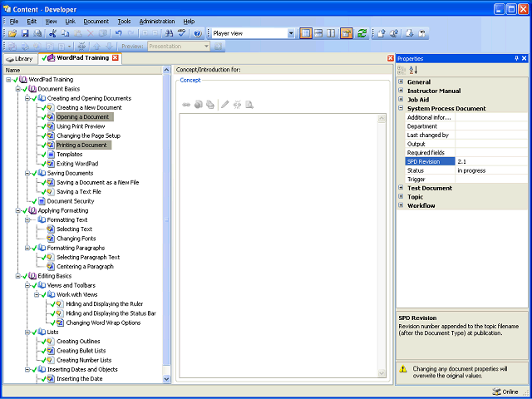
Task: Open the Administration menu
Action: click(x=157, y=22)
